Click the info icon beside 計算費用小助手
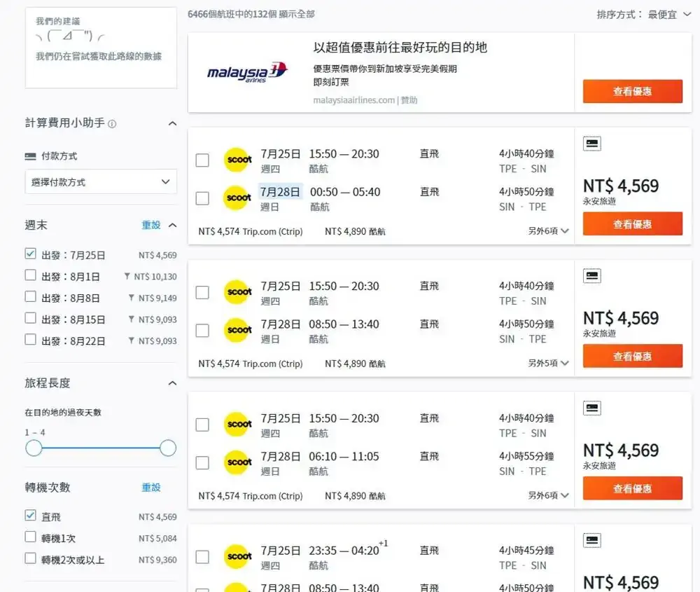Viewport: 700px width, 592px height. pos(113,124)
